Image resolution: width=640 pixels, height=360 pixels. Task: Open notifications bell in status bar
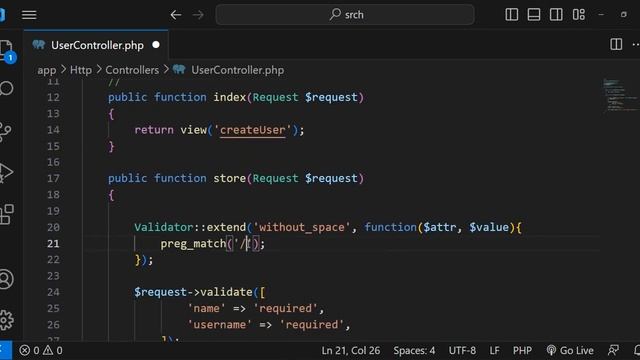click(x=636, y=350)
